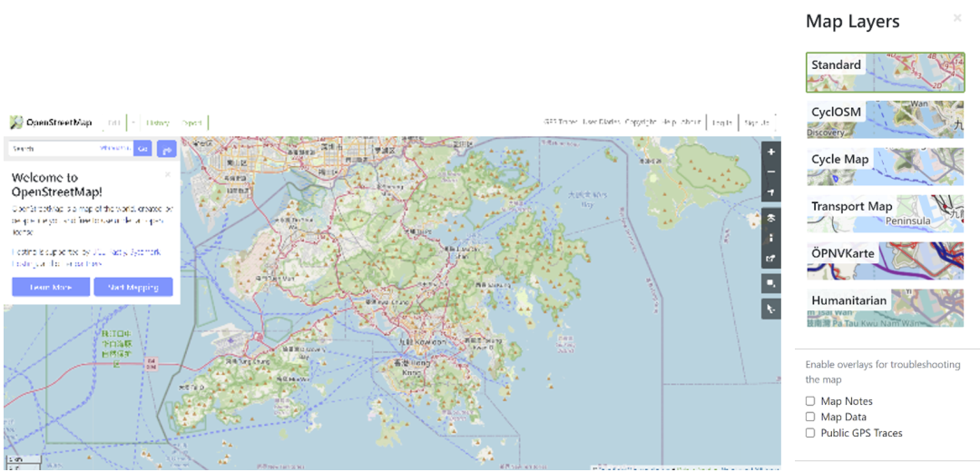The width and height of the screenshot is (980, 472).
Task: Click the Go search button
Action: click(x=143, y=149)
